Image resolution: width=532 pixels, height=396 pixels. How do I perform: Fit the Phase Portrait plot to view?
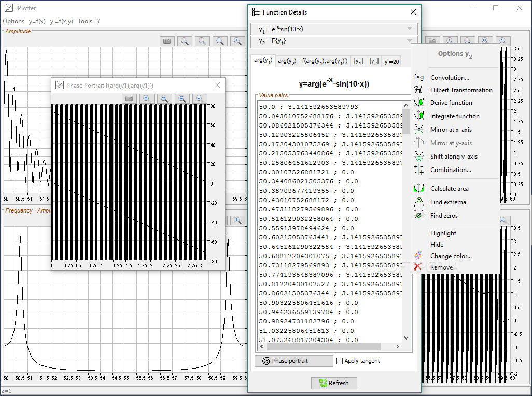(182, 98)
